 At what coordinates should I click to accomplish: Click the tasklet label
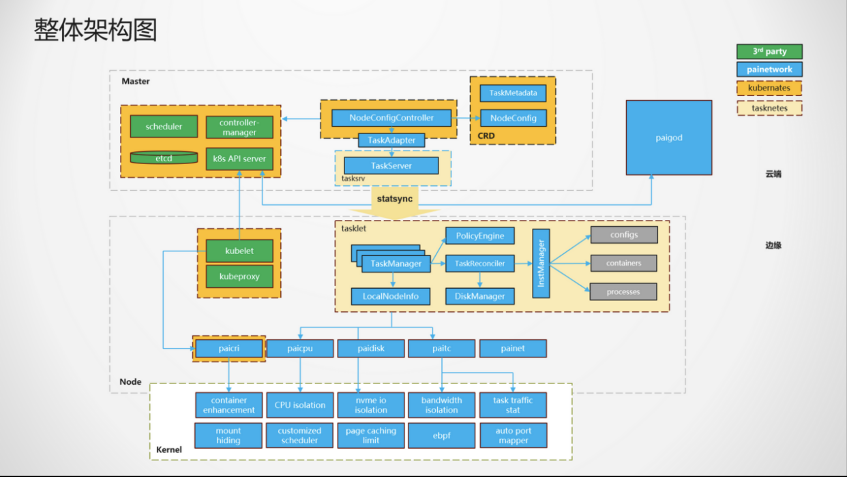tap(353, 229)
